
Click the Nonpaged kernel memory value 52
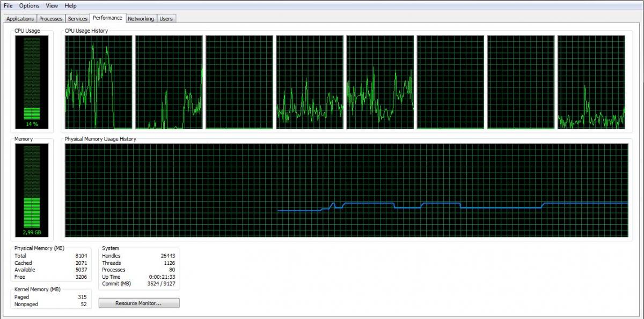pyautogui.click(x=83, y=305)
